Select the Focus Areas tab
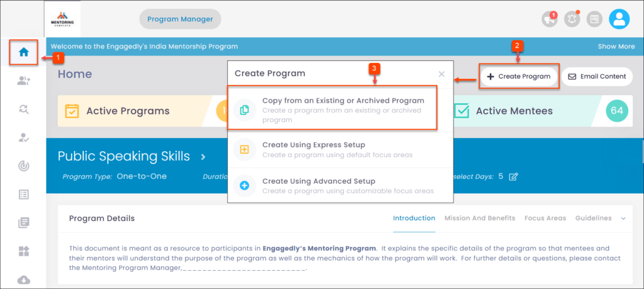 [x=545, y=218]
